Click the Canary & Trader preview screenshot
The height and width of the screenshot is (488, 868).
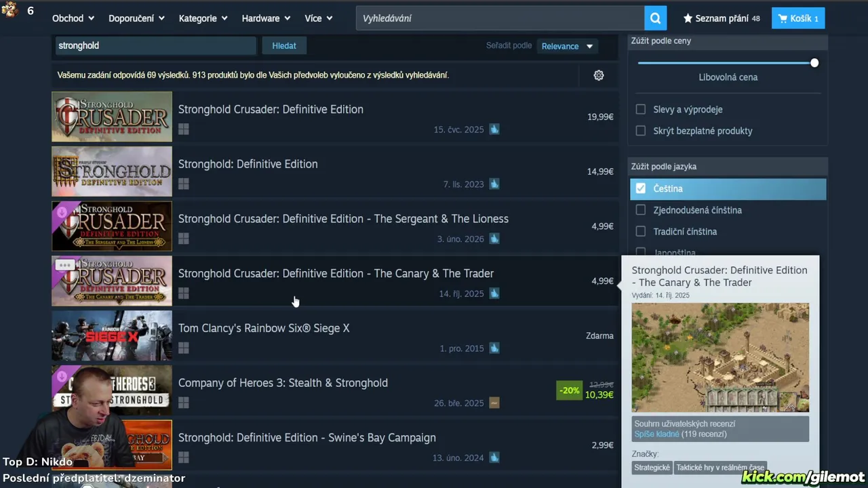click(720, 357)
